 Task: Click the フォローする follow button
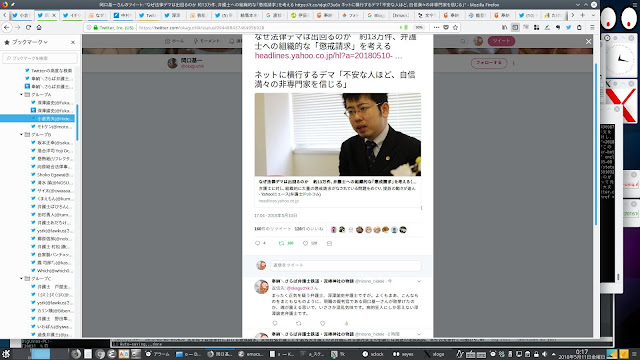[x=489, y=63]
